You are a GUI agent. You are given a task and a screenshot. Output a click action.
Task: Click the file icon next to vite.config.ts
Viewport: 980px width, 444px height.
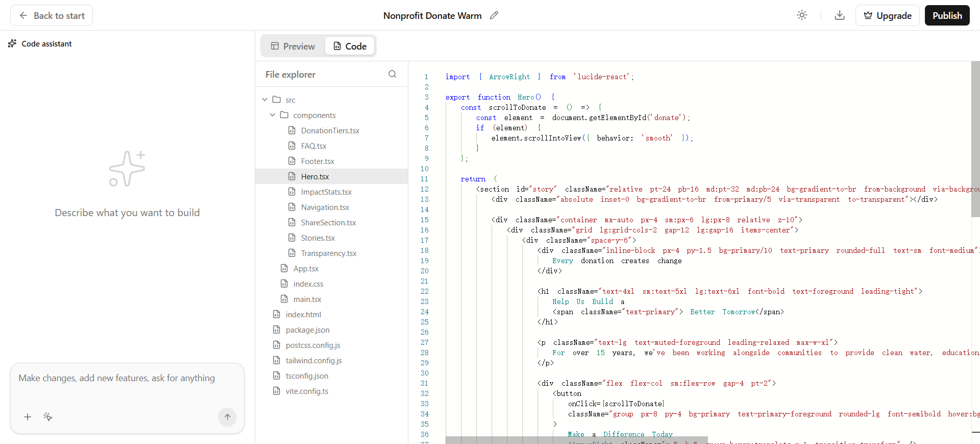[277, 391]
